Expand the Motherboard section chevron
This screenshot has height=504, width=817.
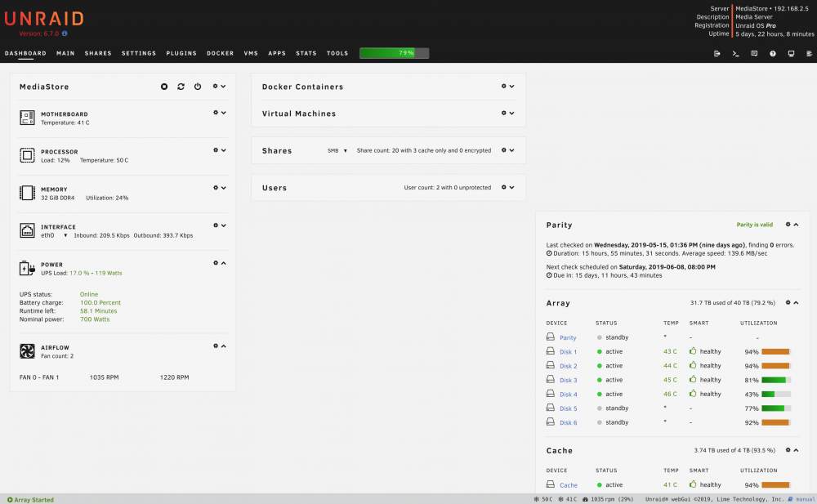pyautogui.click(x=224, y=113)
